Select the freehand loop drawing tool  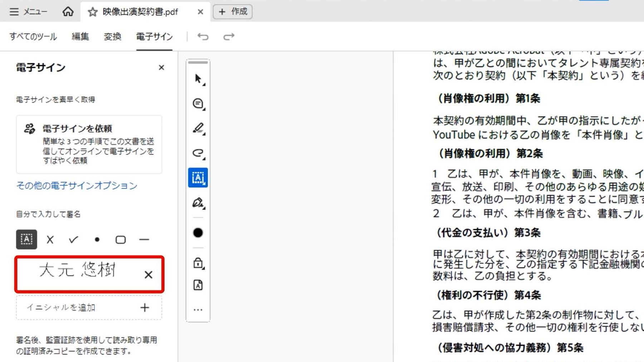click(x=198, y=153)
